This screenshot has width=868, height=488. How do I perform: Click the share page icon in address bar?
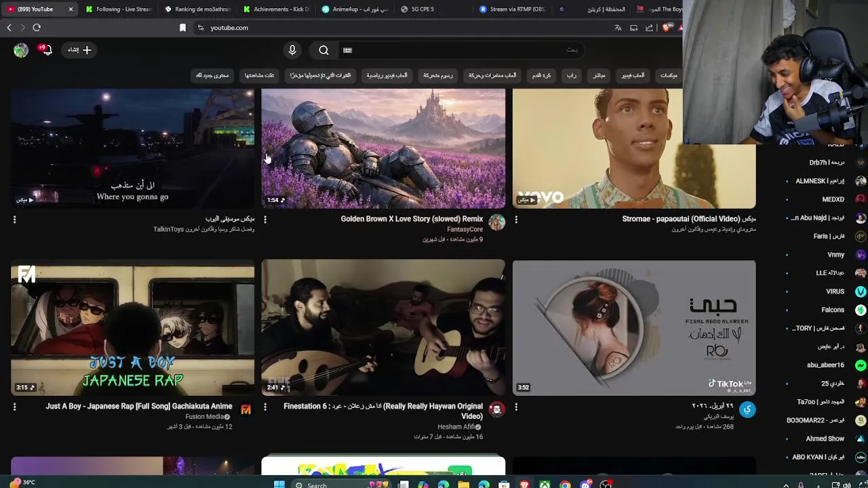pos(650,28)
